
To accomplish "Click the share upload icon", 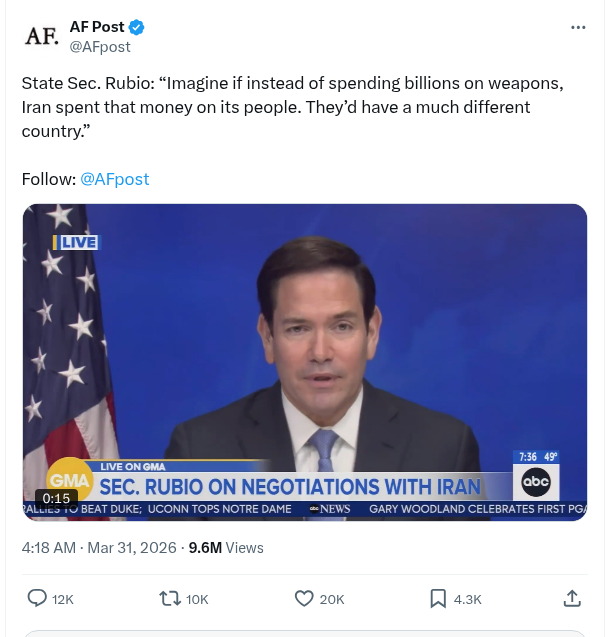I will [572, 598].
